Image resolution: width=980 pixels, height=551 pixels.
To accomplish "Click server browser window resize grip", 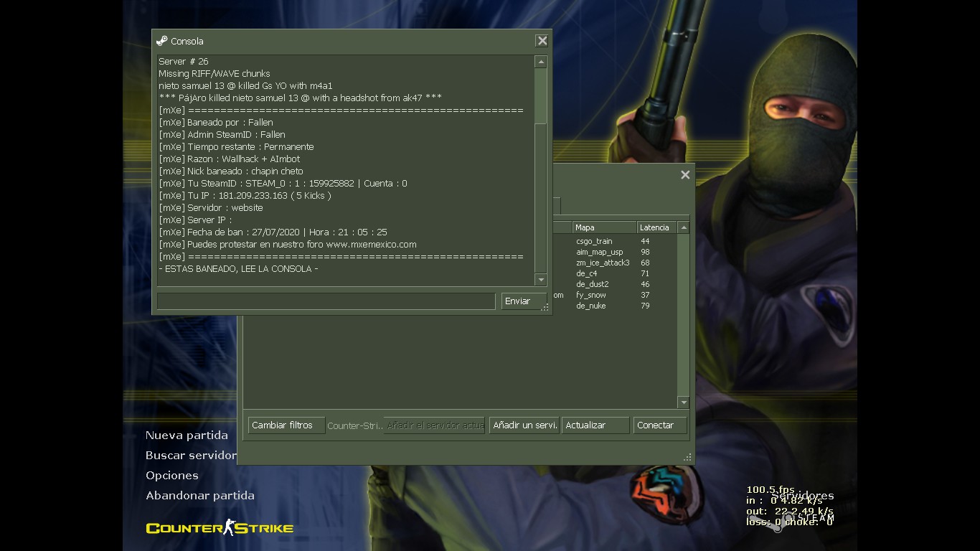I will pyautogui.click(x=687, y=457).
